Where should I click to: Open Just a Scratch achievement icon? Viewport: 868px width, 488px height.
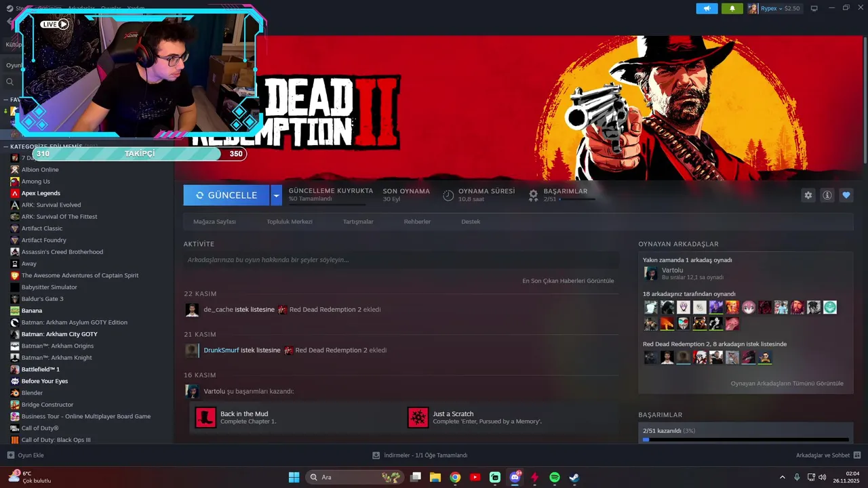point(418,417)
